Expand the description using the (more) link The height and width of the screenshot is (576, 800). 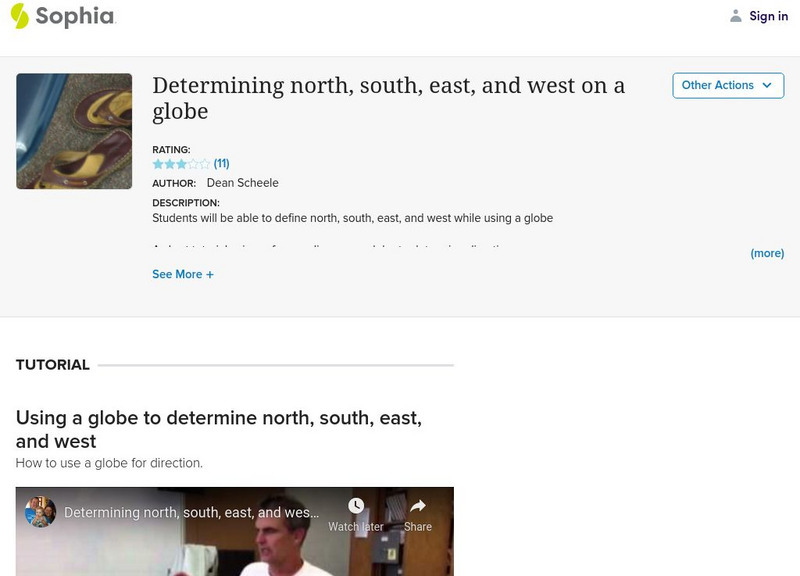pyautogui.click(x=766, y=253)
